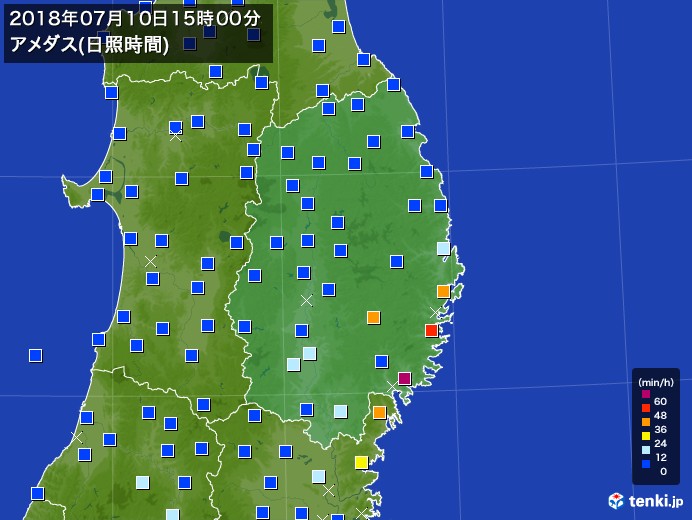Click the legend value 24 label
692x520 pixels.
point(660,443)
